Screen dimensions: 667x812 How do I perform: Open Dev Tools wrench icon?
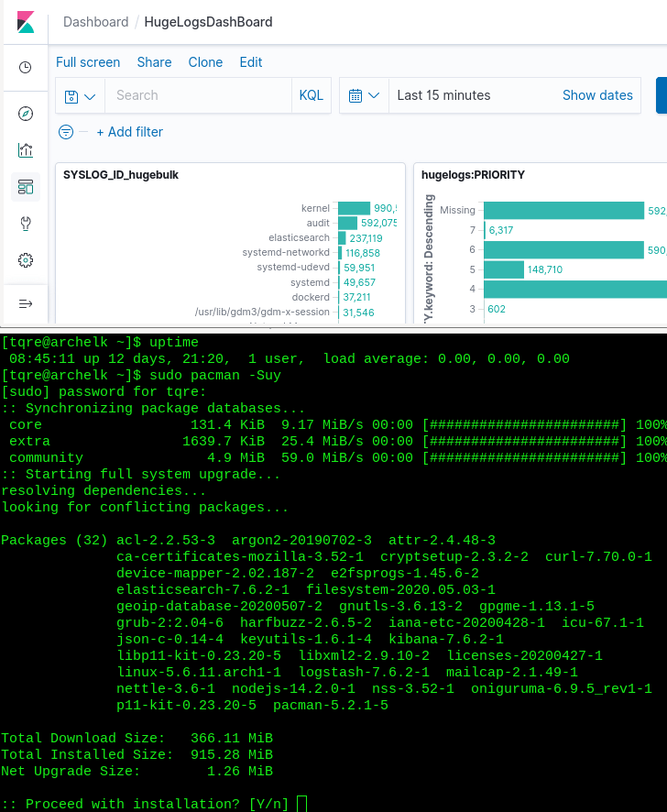pyautogui.click(x=26, y=224)
